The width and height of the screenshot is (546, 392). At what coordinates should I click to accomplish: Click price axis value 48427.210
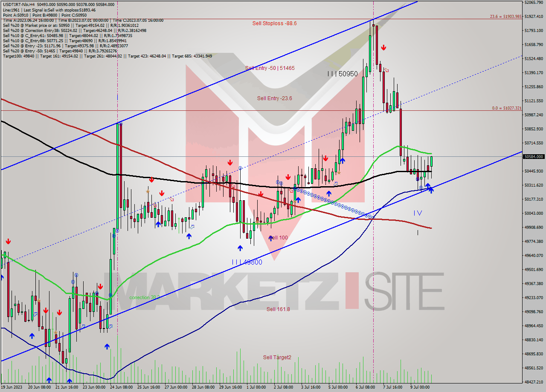(x=534, y=382)
